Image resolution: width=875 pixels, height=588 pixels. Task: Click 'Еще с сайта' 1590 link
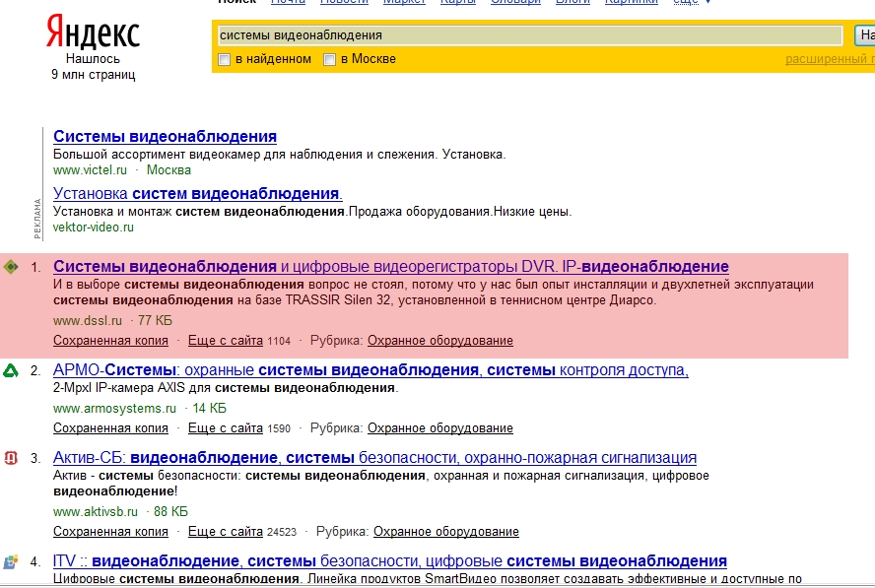click(226, 427)
